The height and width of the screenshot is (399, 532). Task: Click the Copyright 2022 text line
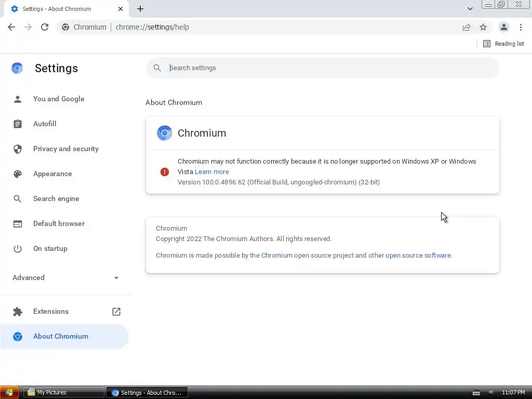(244, 239)
